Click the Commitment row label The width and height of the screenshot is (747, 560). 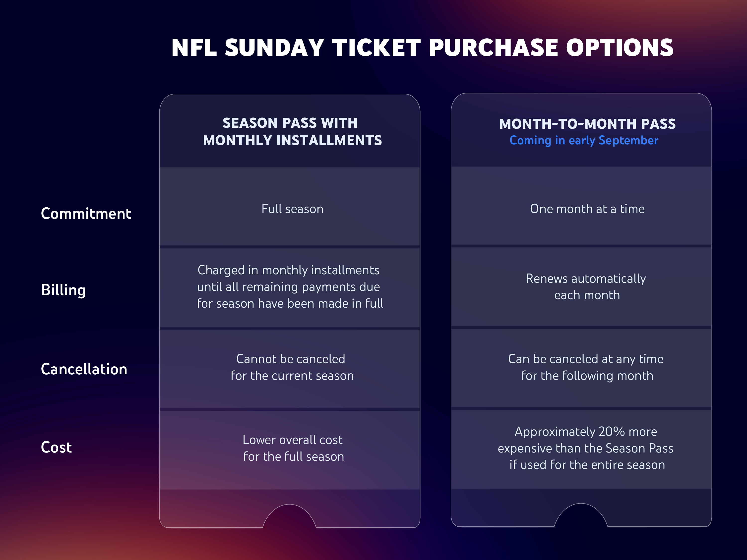point(86,214)
